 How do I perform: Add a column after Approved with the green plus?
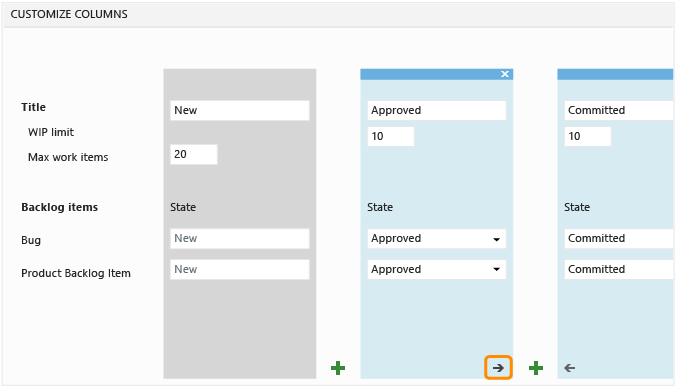click(x=536, y=368)
